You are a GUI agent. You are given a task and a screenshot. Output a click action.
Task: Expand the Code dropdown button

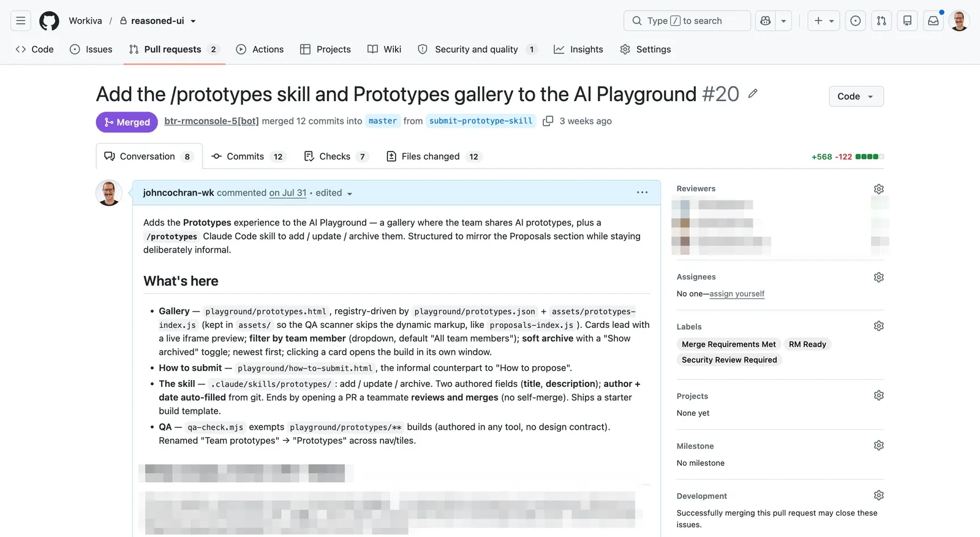pos(856,96)
